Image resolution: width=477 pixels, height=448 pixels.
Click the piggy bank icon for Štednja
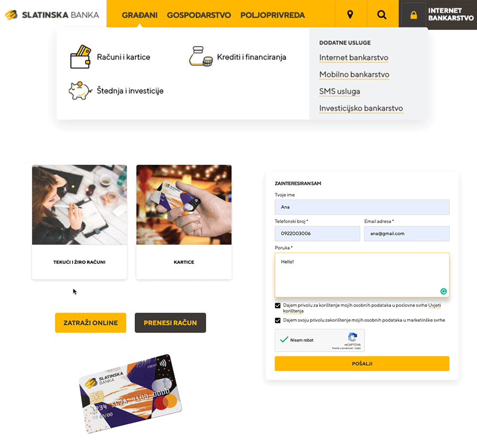80,90
